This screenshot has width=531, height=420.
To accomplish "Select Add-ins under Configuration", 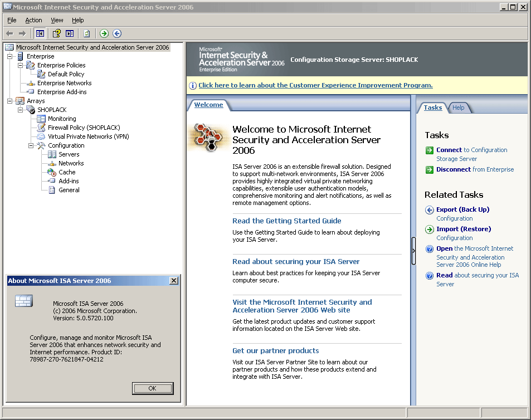I will click(x=69, y=181).
